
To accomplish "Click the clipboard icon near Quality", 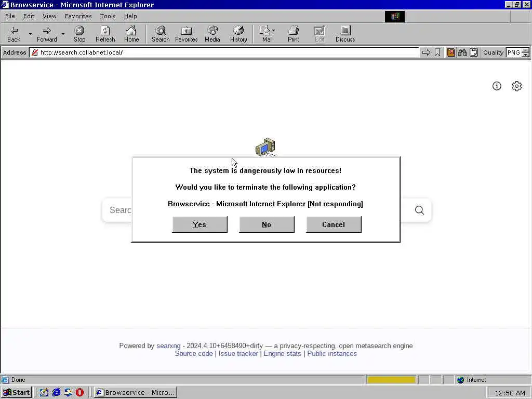I will (x=474, y=52).
